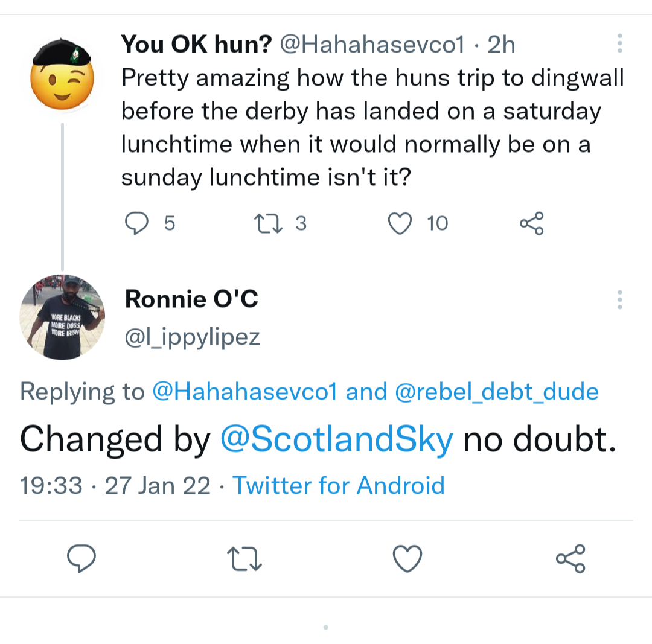Screen dimensions: 652x644
Task: Click the 19:33 · 27 Jan 22 timestamp
Action: coord(115,485)
